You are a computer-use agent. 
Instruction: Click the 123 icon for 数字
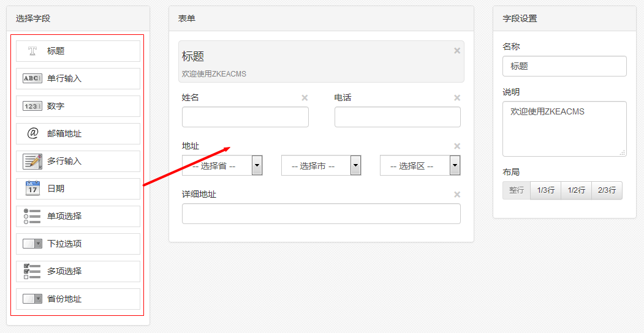click(x=32, y=107)
